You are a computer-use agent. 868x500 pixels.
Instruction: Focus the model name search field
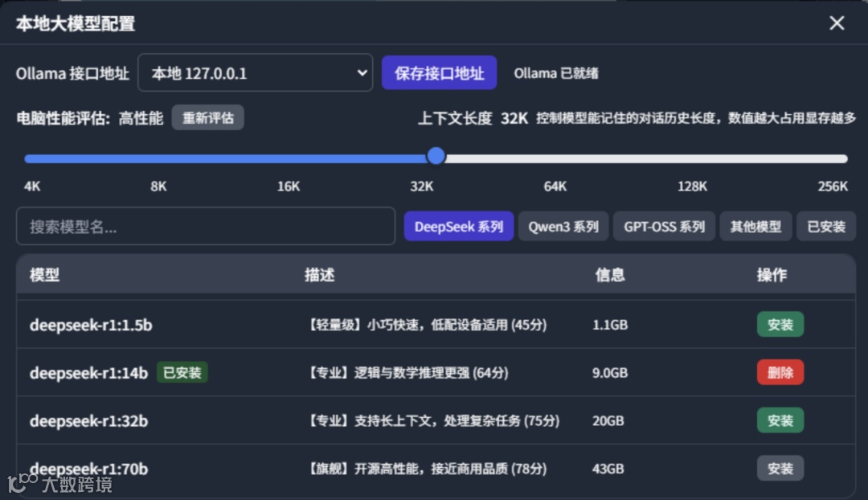[206, 226]
